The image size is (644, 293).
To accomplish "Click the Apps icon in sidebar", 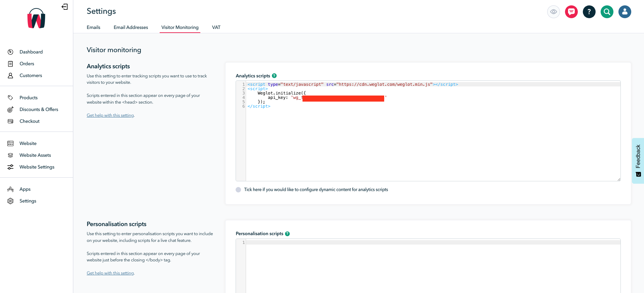I will tap(10, 189).
